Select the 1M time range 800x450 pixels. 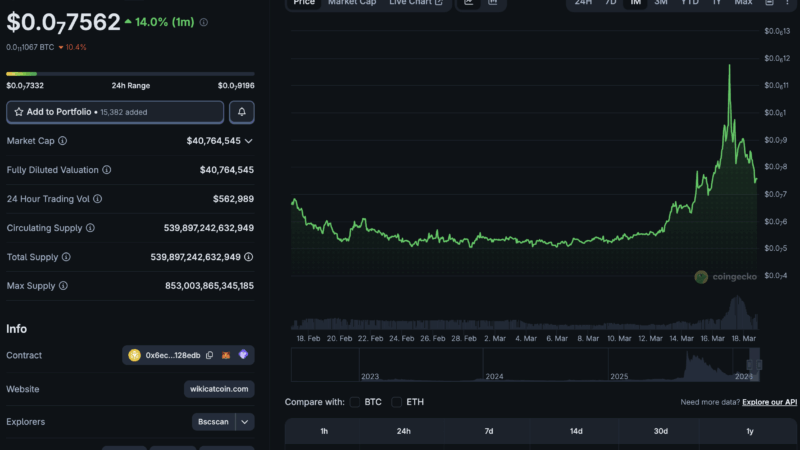tap(635, 3)
